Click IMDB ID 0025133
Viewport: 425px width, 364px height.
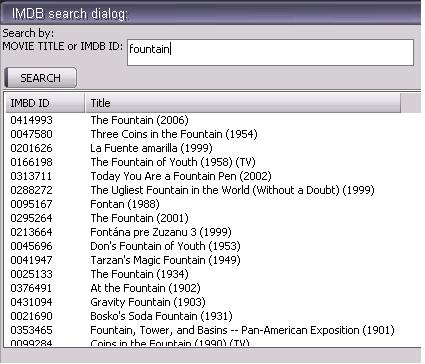pyautogui.click(x=31, y=274)
